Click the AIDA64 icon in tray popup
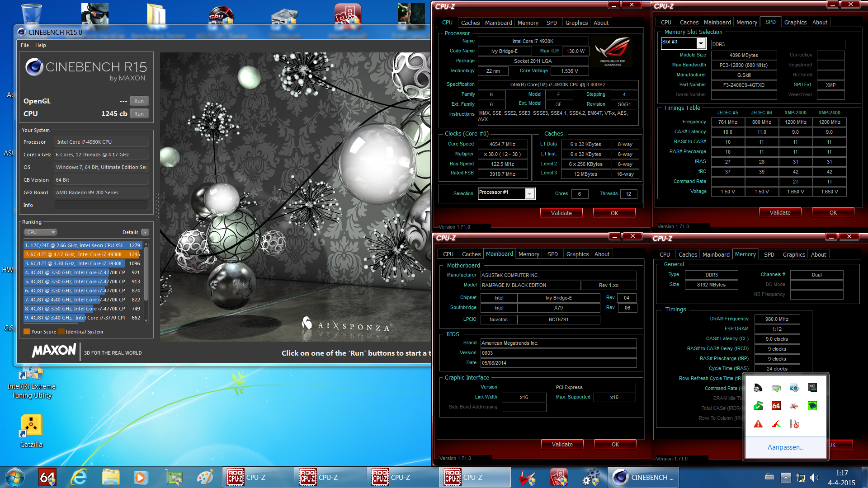Image resolution: width=868 pixels, height=488 pixels. point(776,406)
